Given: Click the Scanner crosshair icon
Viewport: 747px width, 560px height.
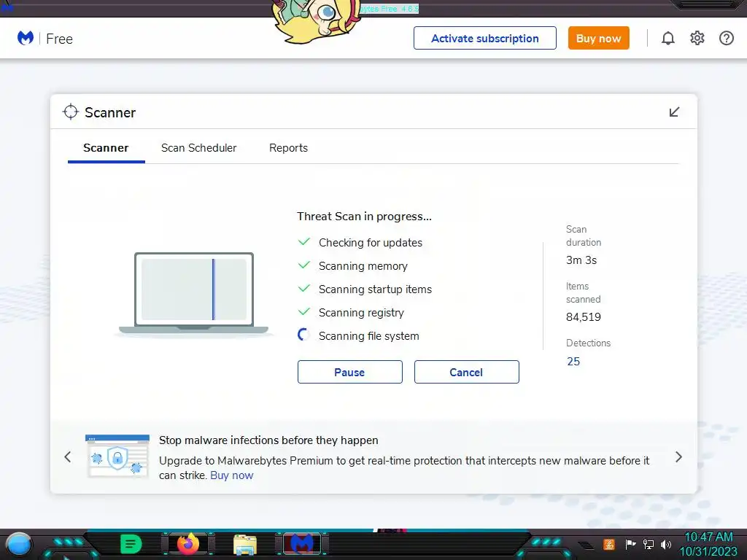Looking at the screenshot, I should [71, 112].
